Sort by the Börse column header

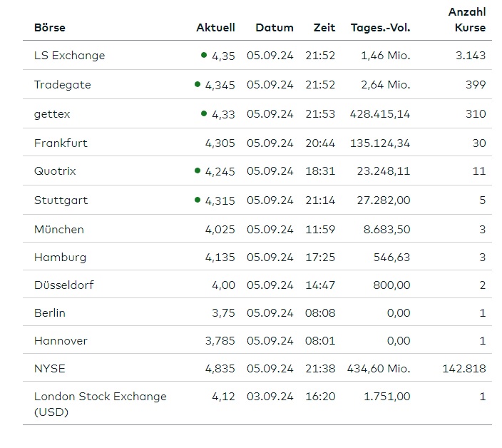point(49,28)
